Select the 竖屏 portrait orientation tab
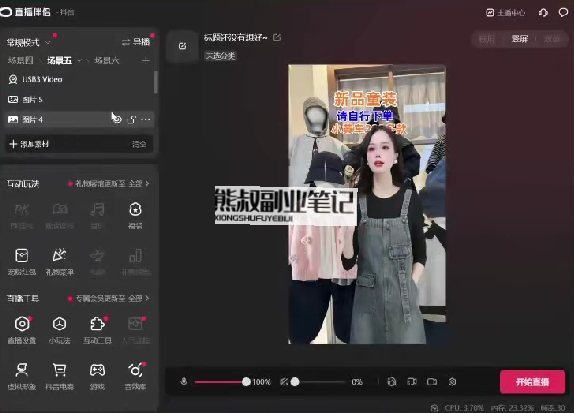This screenshot has height=413, width=574. pos(519,38)
